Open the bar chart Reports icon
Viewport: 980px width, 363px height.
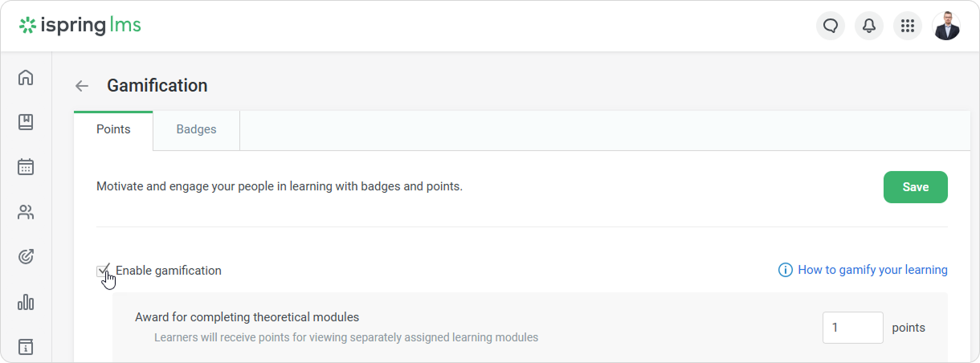26,302
